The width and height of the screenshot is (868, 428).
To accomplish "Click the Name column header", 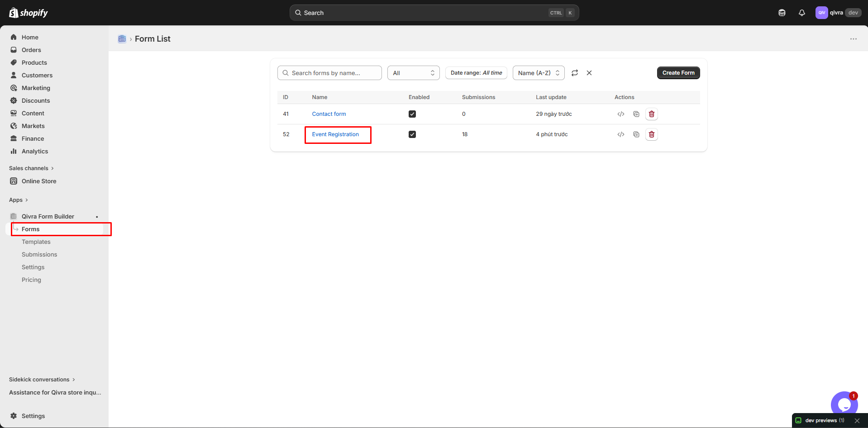I will tap(320, 97).
